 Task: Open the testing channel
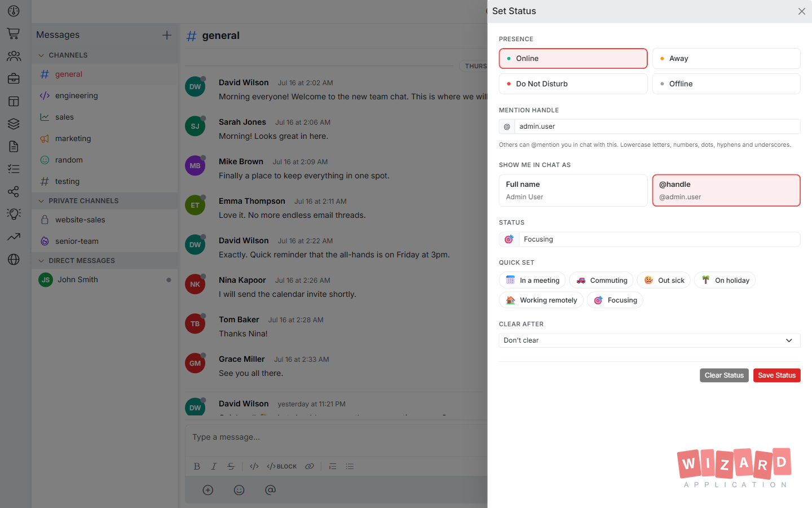click(x=105, y=181)
